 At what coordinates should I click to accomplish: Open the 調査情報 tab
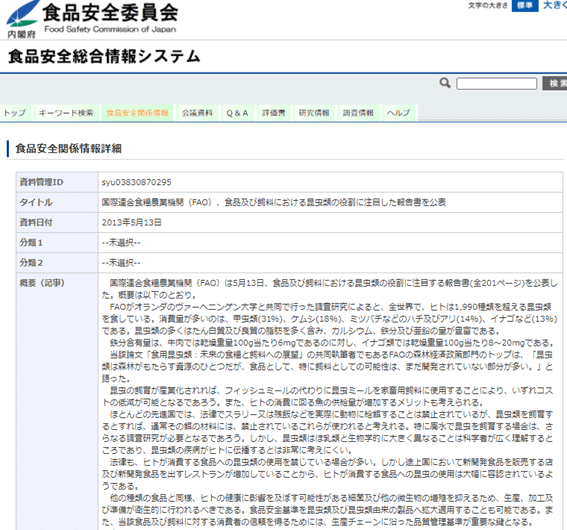(358, 113)
